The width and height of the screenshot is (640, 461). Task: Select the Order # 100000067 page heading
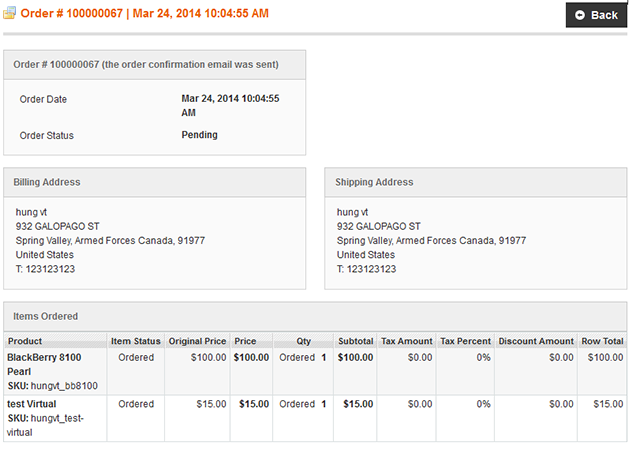pyautogui.click(x=144, y=13)
